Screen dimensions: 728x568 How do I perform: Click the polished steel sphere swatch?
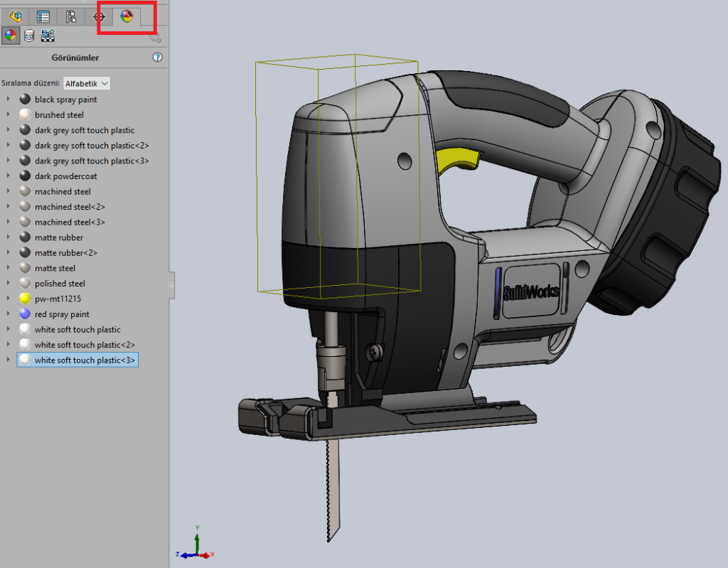point(25,284)
